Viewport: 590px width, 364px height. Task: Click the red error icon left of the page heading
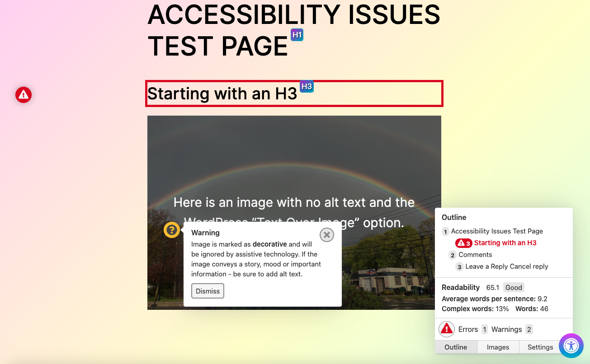24,95
